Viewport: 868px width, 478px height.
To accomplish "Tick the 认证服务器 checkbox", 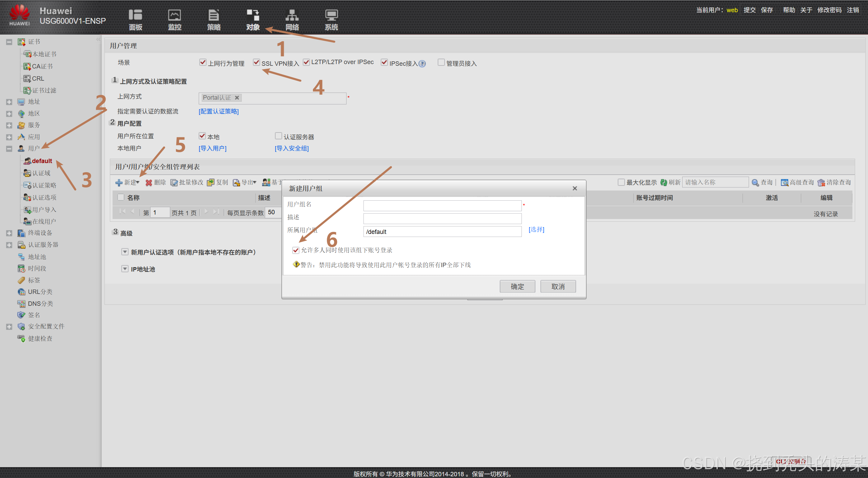I will coord(278,136).
